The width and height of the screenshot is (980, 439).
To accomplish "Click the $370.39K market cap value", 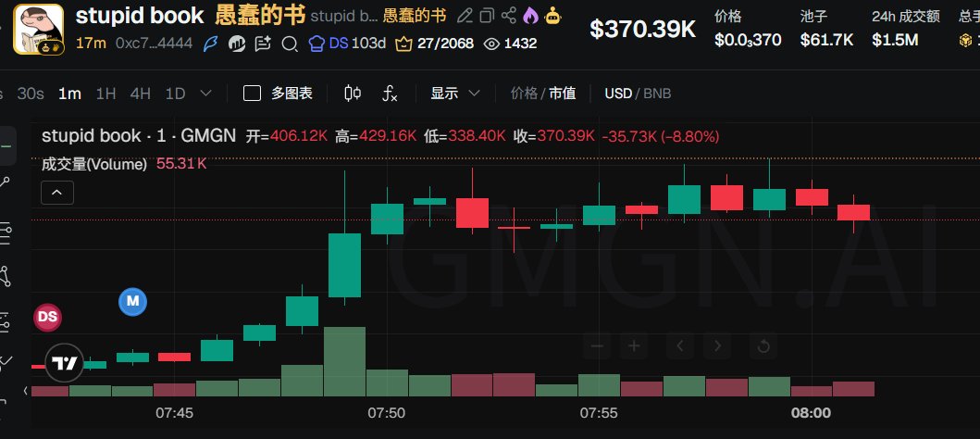I will (x=642, y=29).
